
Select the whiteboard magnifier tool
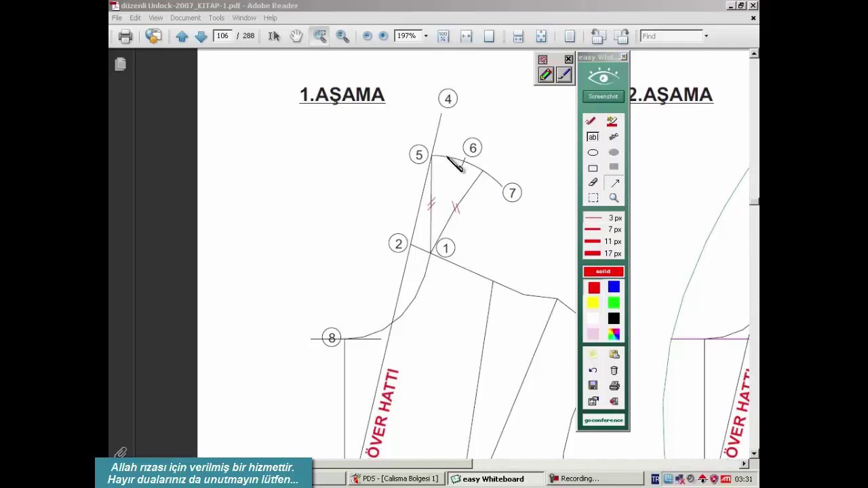[x=614, y=198]
